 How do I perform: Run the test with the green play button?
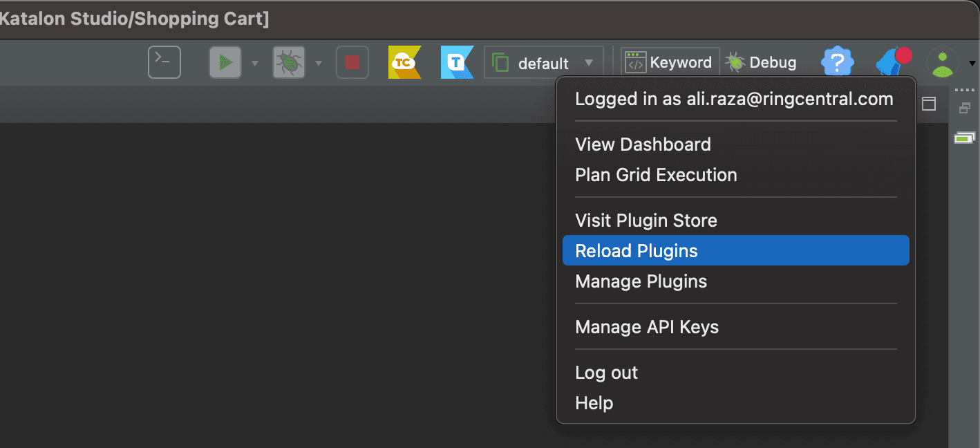click(x=225, y=62)
